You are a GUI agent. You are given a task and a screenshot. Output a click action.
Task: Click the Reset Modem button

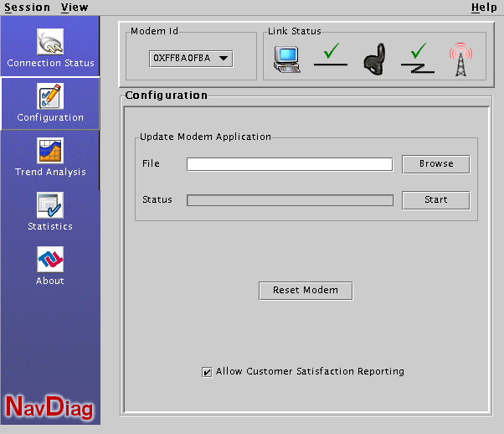(306, 291)
